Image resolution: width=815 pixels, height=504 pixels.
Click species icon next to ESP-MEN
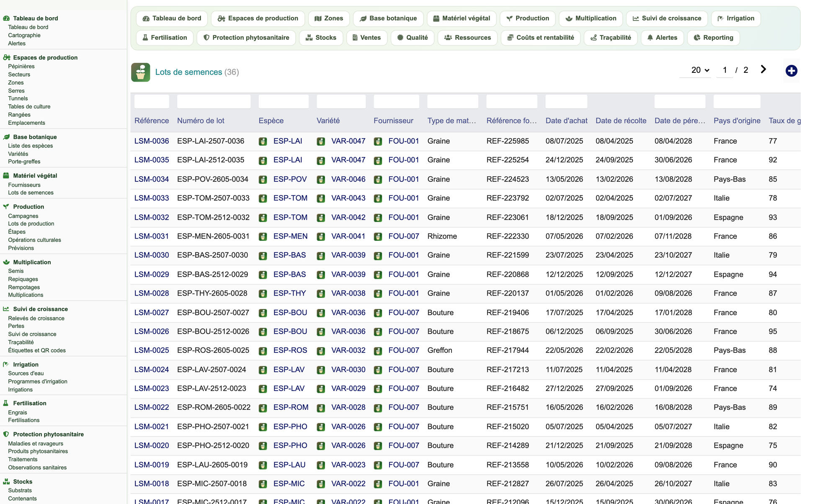pos(263,237)
